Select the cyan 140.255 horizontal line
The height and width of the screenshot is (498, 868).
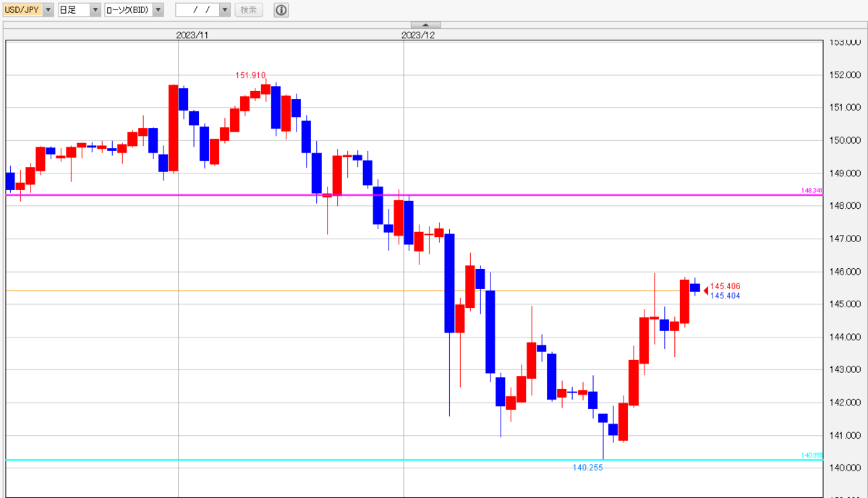coord(414,460)
